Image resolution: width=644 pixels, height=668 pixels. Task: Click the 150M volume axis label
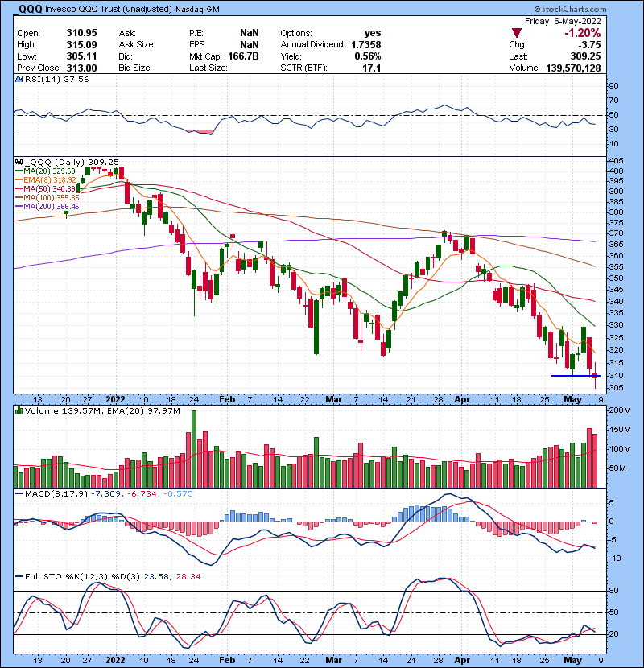click(x=620, y=430)
